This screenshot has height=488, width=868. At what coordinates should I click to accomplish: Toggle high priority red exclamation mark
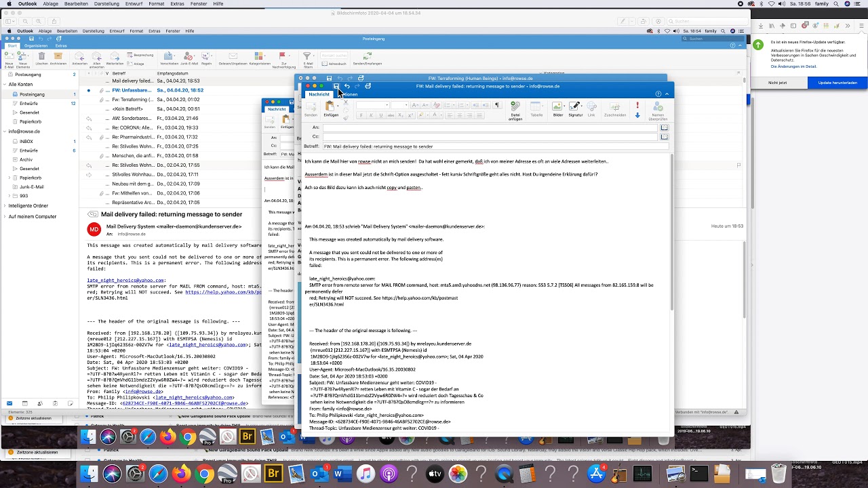(637, 105)
